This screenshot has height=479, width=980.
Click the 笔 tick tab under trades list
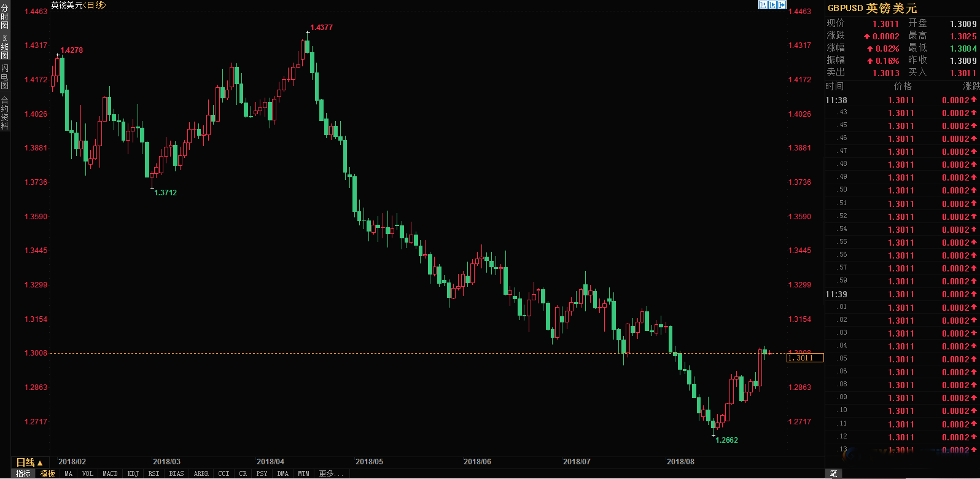point(833,473)
